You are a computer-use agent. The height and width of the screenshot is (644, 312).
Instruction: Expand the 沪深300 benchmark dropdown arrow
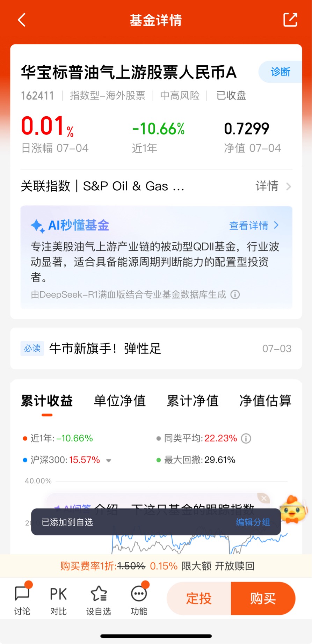click(109, 460)
